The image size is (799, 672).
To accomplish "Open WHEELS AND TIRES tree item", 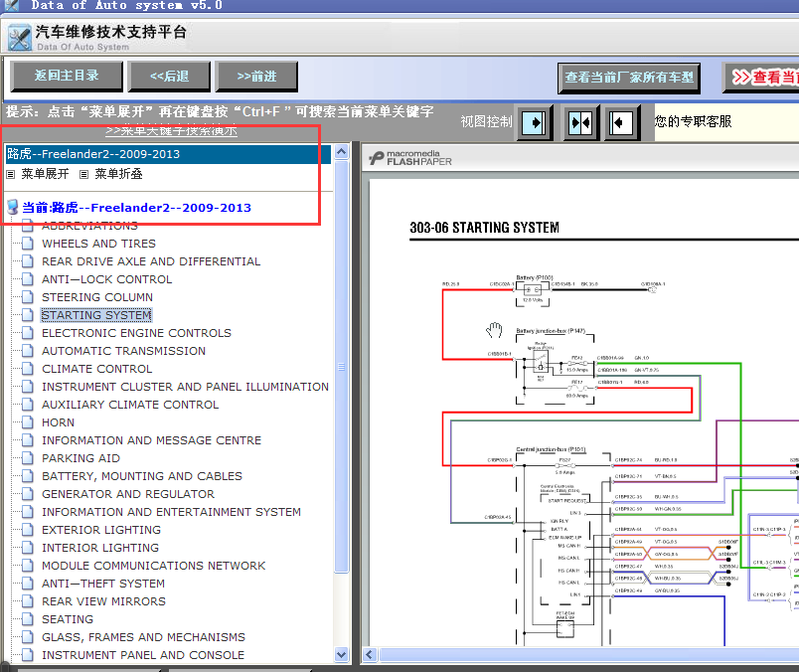I will [98, 244].
